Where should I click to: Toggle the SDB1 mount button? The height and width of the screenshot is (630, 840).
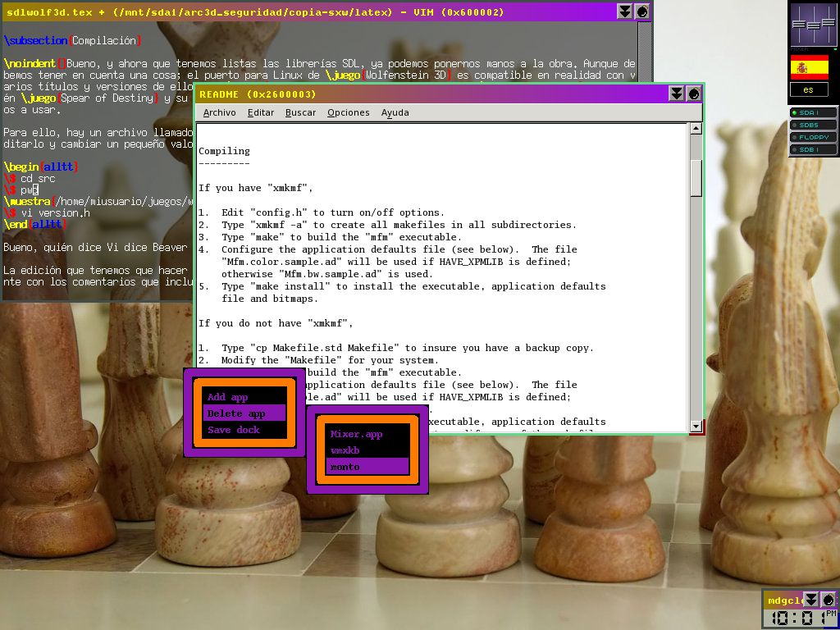pyautogui.click(x=813, y=149)
